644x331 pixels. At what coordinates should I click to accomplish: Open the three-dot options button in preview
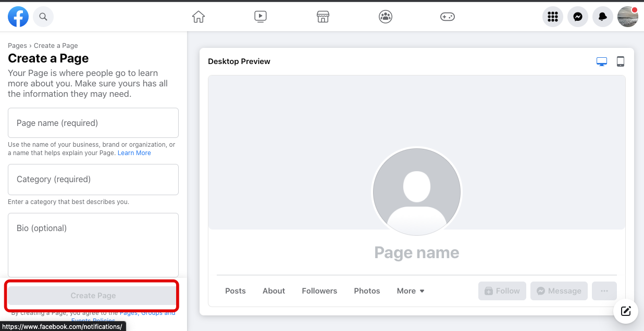pyautogui.click(x=604, y=291)
